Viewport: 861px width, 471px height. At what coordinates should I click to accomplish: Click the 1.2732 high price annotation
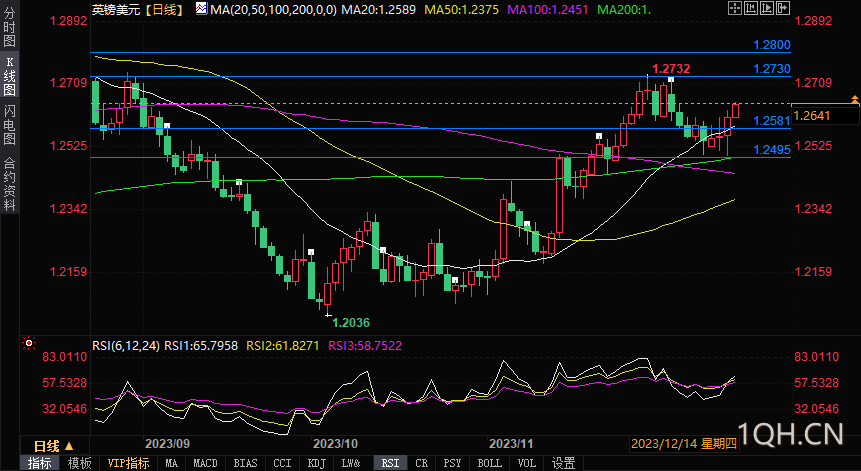(x=671, y=69)
